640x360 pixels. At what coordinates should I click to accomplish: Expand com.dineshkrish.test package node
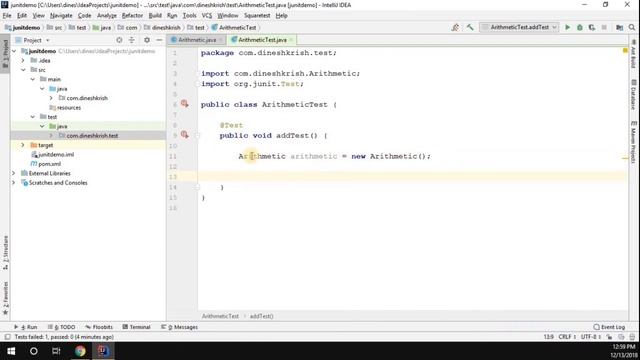(x=51, y=136)
